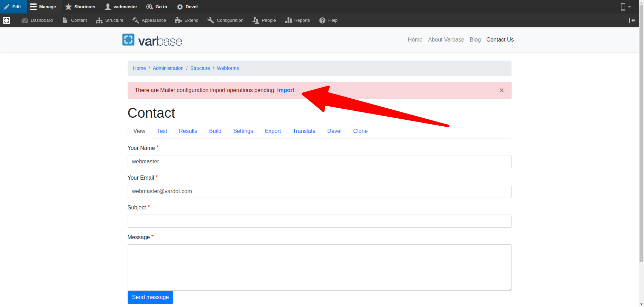This screenshot has width=644, height=307.
Task: Click into the Subject text field
Action: click(x=319, y=221)
